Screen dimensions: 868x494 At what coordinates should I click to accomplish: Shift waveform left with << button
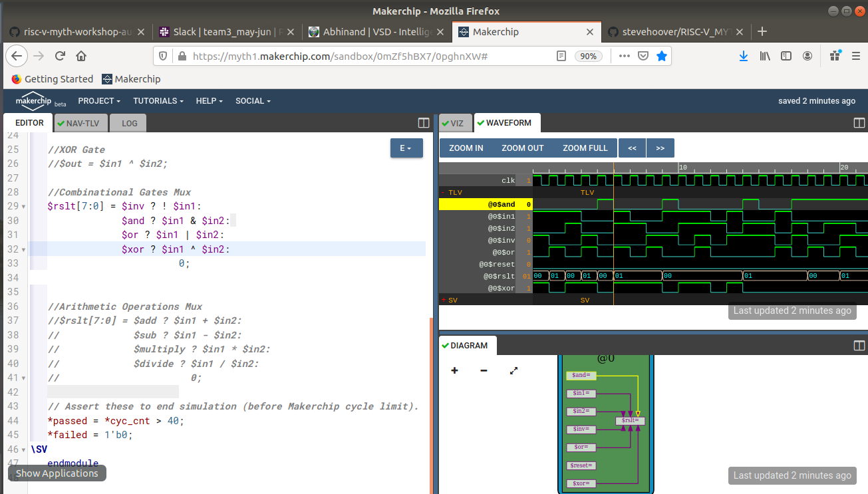pos(633,148)
